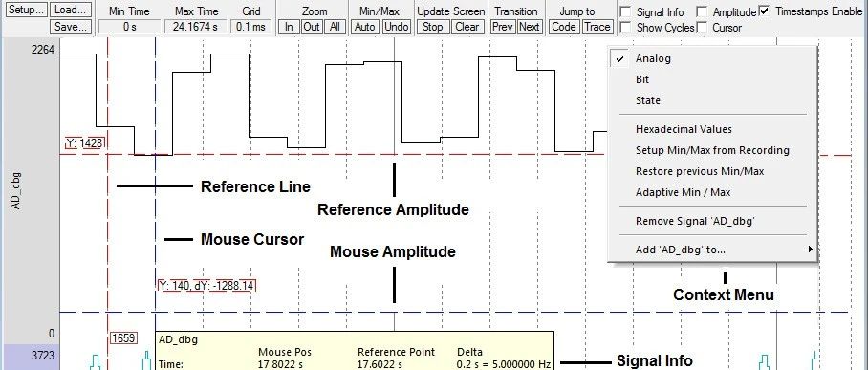Enable the Signal Info checkbox
This screenshot has height=370, width=868.
625,11
